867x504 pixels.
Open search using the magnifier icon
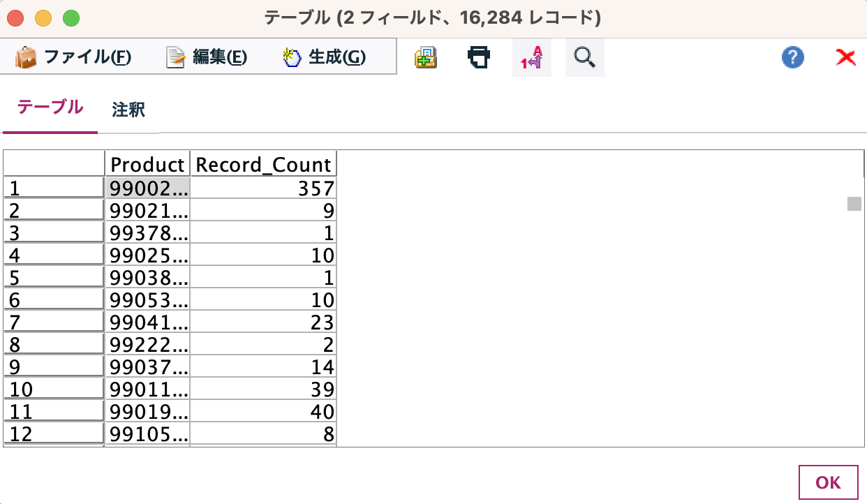584,57
